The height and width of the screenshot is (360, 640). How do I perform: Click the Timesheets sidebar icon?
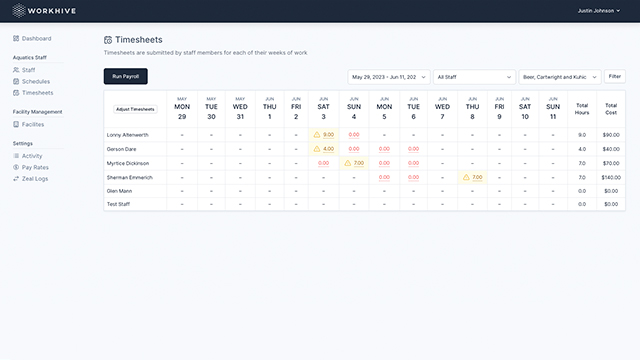click(x=16, y=93)
